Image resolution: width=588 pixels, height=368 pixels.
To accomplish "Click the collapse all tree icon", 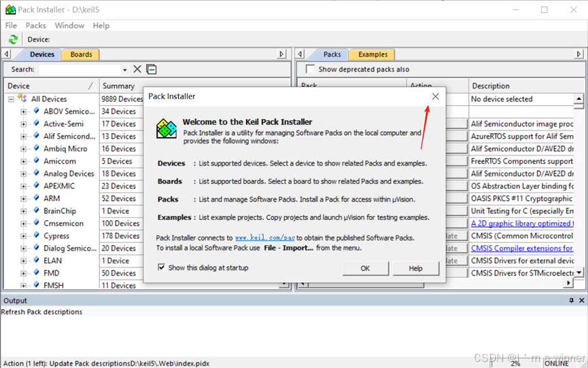I will coord(152,69).
